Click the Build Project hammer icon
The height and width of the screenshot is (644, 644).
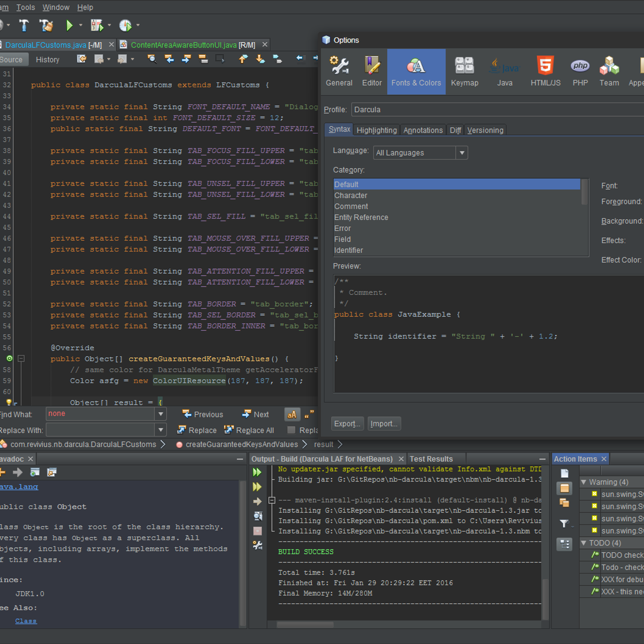pyautogui.click(x=24, y=25)
